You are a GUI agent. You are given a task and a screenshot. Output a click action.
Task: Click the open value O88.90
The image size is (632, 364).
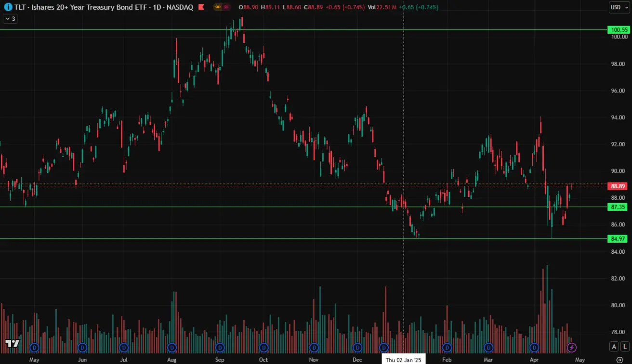coord(248,7)
